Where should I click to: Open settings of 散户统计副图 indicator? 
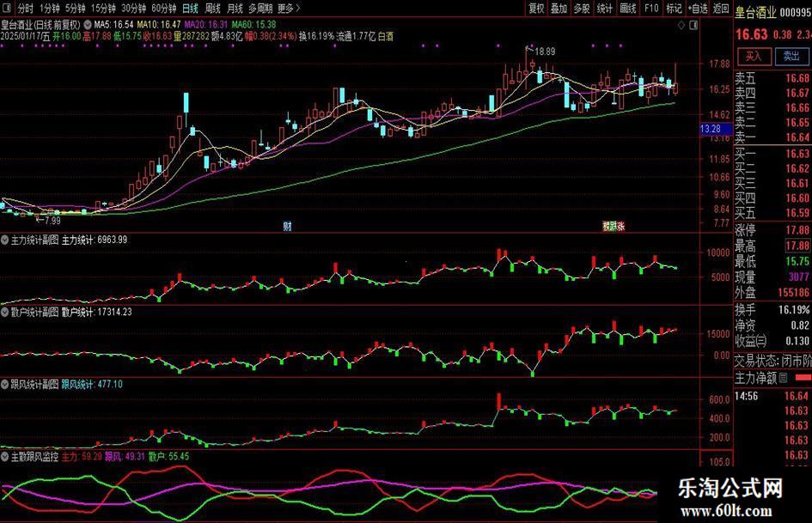4,313
